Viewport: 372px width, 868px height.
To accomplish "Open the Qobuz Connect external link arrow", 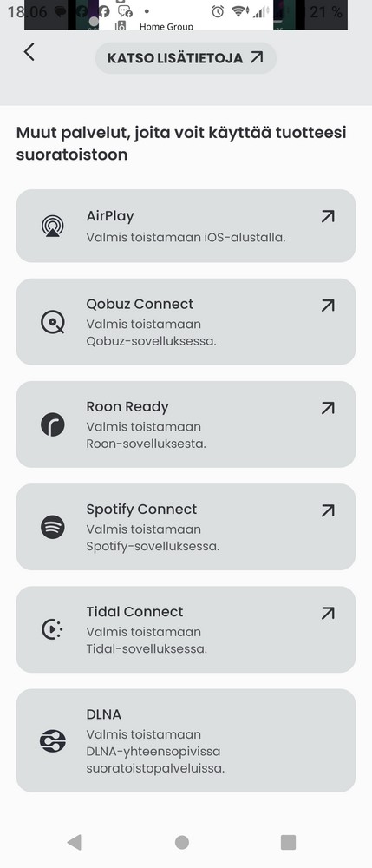I will [328, 305].
